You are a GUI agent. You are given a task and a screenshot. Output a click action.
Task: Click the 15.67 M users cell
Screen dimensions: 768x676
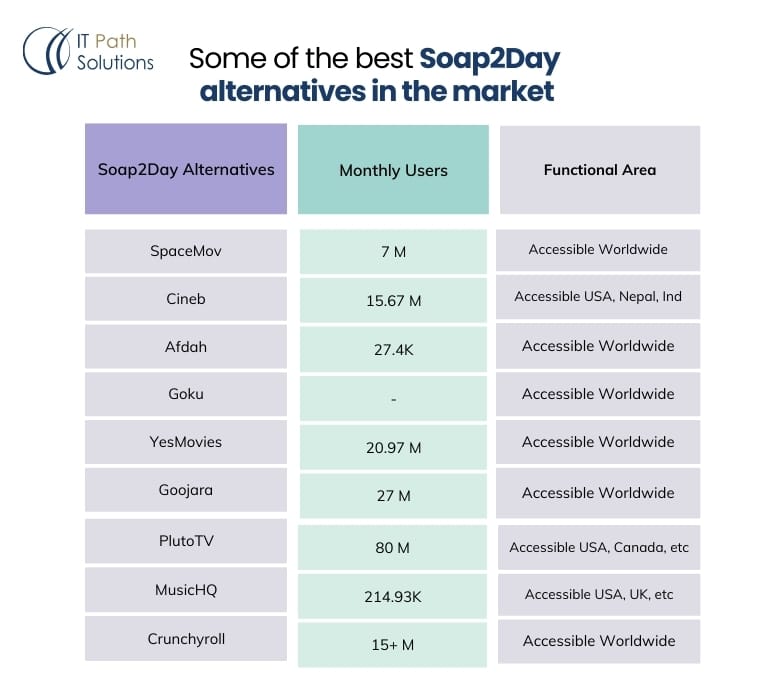[393, 300]
